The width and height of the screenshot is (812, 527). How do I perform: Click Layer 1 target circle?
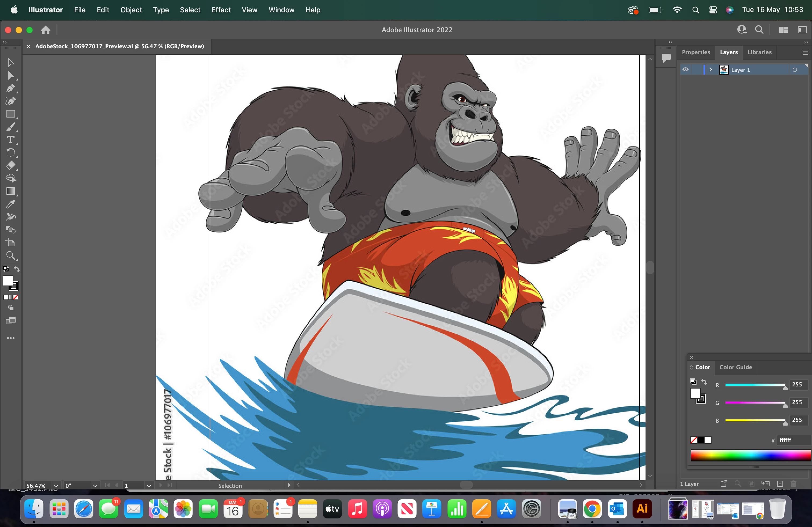point(795,70)
